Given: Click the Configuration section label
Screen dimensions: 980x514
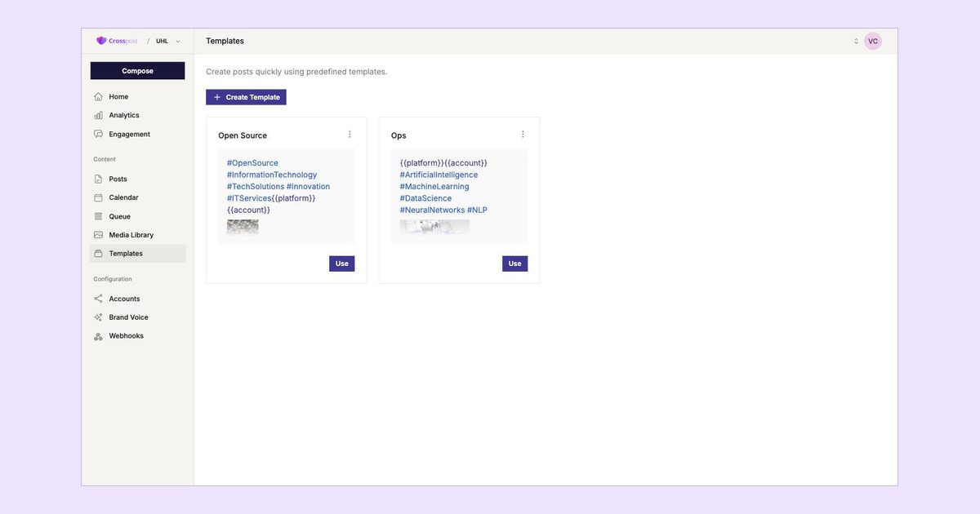Looking at the screenshot, I should (113, 279).
